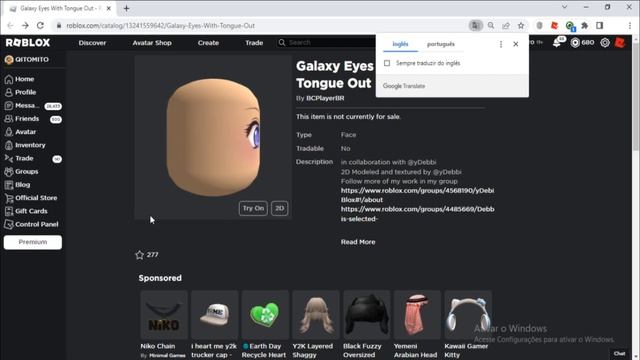Open Niko Chain sponsored item
This screenshot has height=360, width=640.
(164, 324)
